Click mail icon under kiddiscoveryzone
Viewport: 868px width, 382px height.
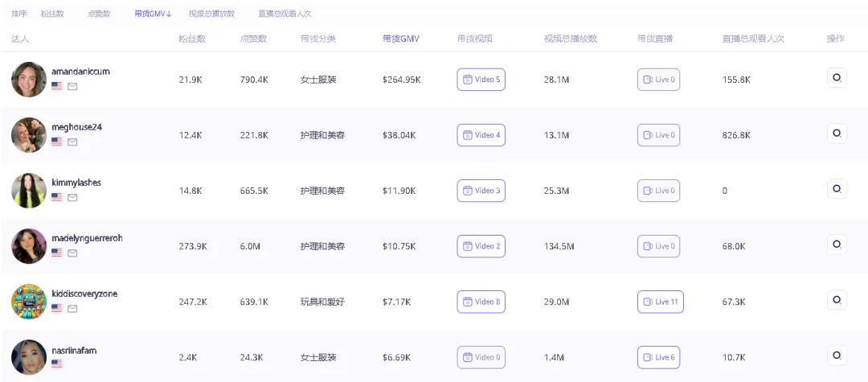tap(72, 308)
